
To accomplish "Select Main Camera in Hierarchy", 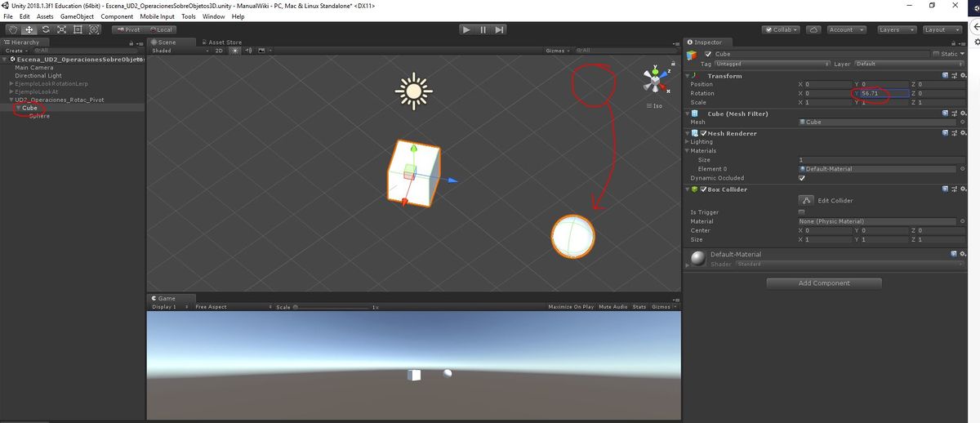I will click(34, 68).
